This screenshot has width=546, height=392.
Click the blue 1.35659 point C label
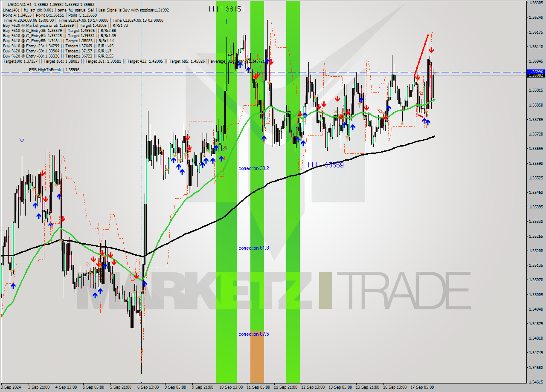[x=326, y=165]
